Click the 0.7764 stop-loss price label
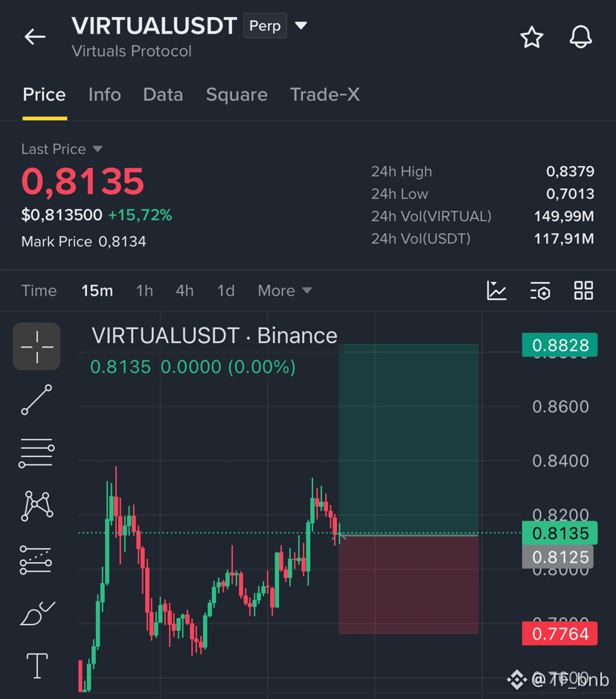This screenshot has height=699, width=616. point(560,633)
